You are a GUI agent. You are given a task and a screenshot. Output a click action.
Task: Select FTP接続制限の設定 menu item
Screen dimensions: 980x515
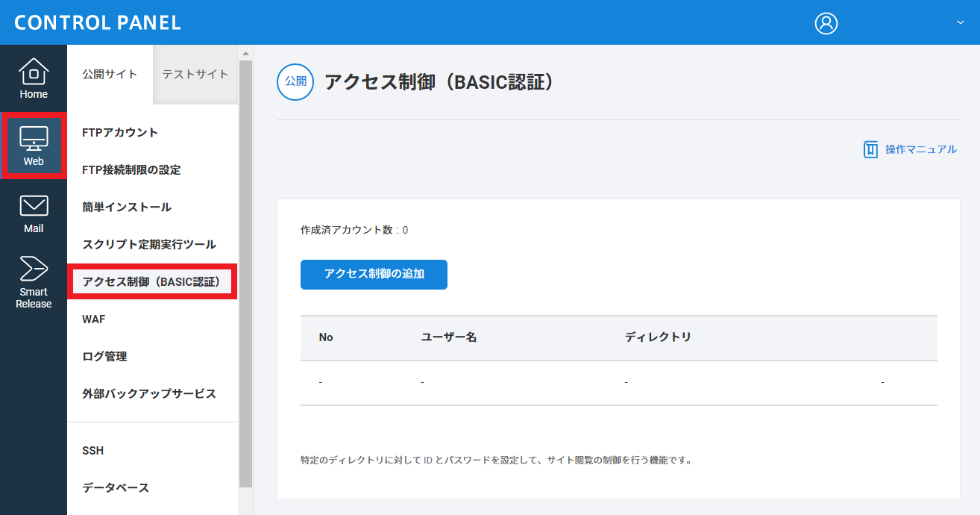tap(131, 170)
